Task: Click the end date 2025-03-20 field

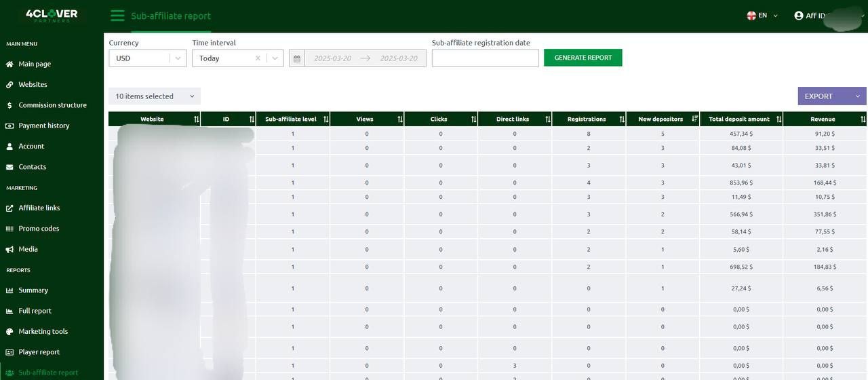Action: click(x=399, y=58)
